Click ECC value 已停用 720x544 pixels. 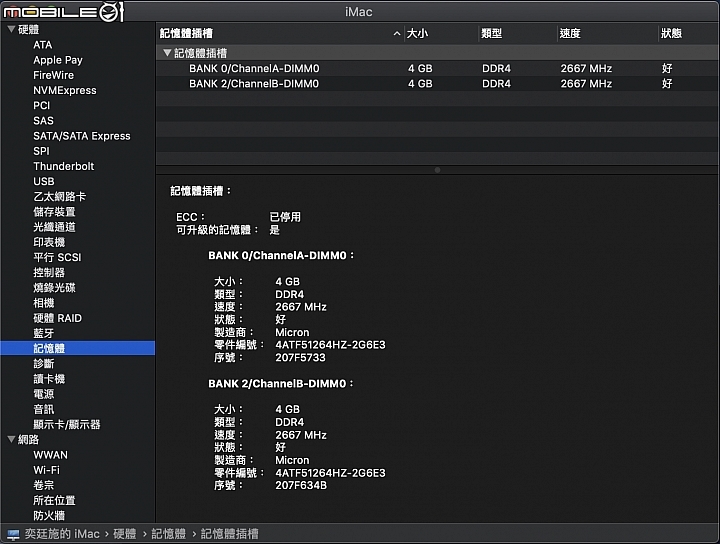pos(285,217)
